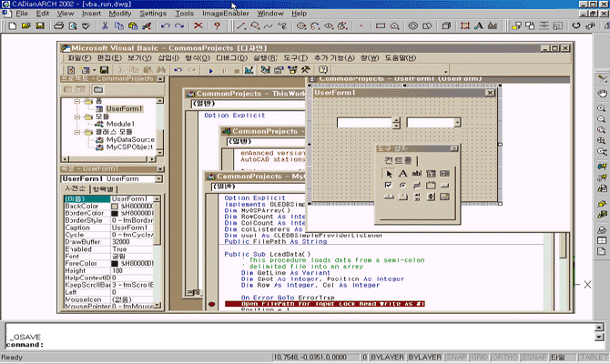Toggle ESNAP in the status bar

click(534, 357)
